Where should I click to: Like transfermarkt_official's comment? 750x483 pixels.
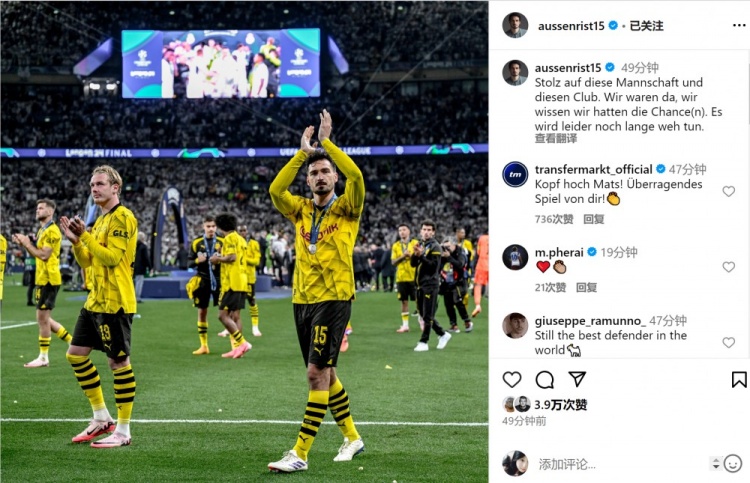click(728, 191)
